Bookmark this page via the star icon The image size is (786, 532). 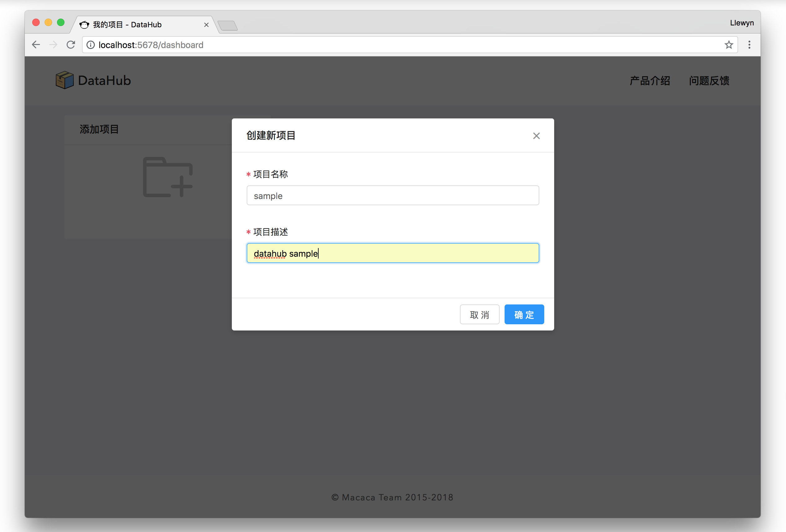(x=729, y=45)
